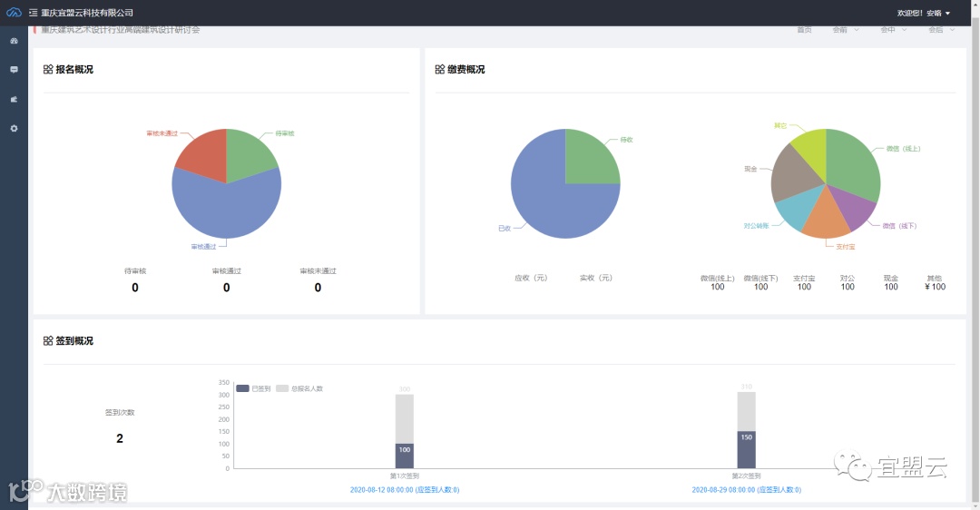This screenshot has width=980, height=510.
Task: Click the 签到次数 value 2
Action: 120,438
